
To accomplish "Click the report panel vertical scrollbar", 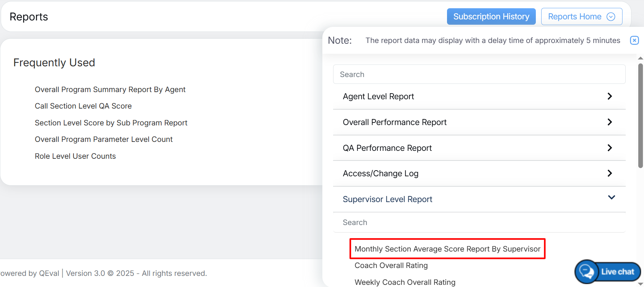I will click(640, 115).
